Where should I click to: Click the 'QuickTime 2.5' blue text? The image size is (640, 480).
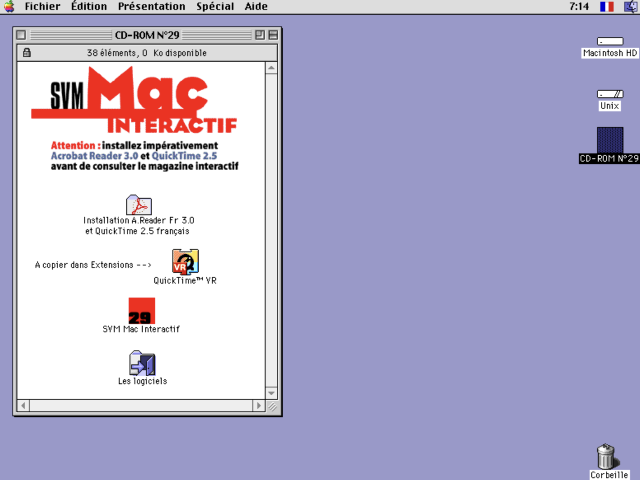[x=184, y=156]
